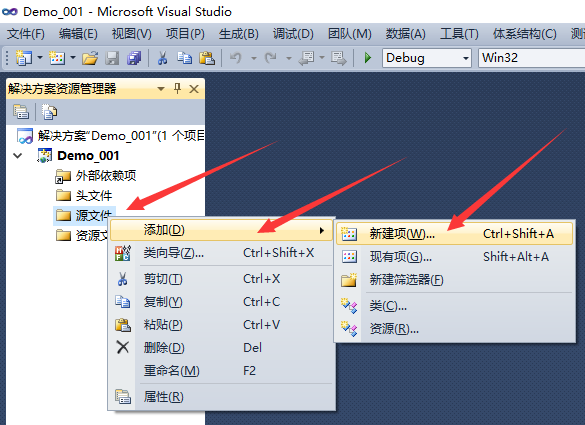The image size is (585, 425).
Task: Click the Save toolbar icon
Action: click(112, 58)
